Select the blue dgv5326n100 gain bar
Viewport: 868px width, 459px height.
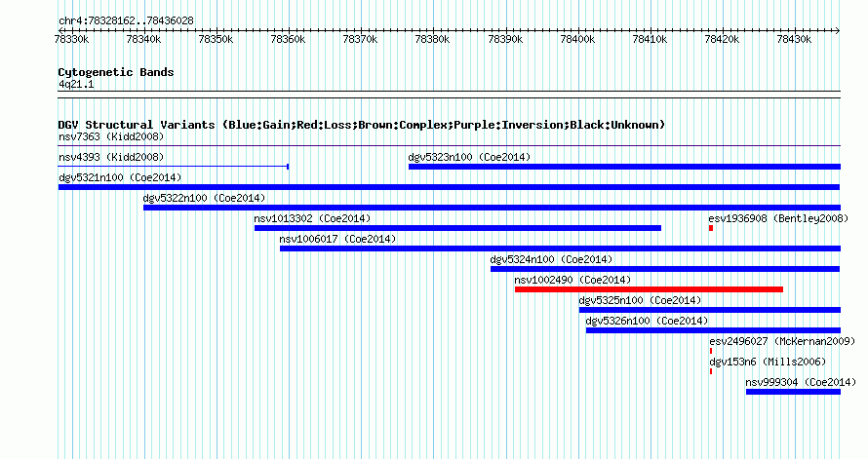click(x=713, y=330)
